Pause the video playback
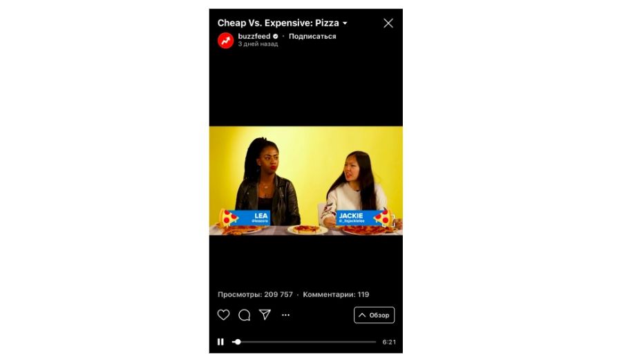Screen dimensions: 644x362 click(x=220, y=341)
